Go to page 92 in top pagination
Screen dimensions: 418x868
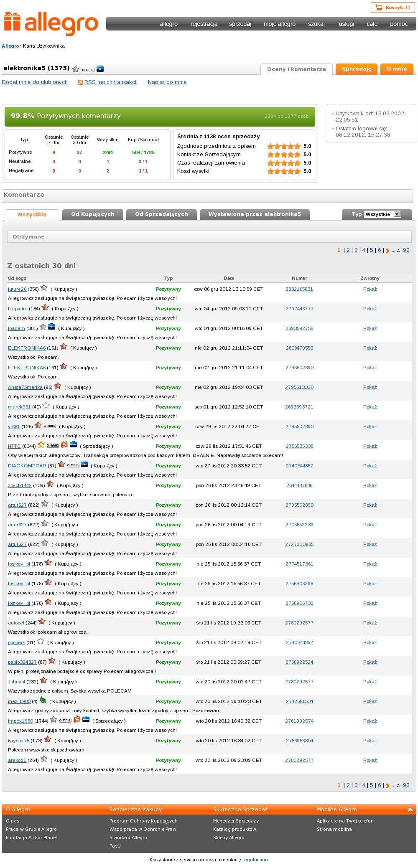tap(406, 250)
